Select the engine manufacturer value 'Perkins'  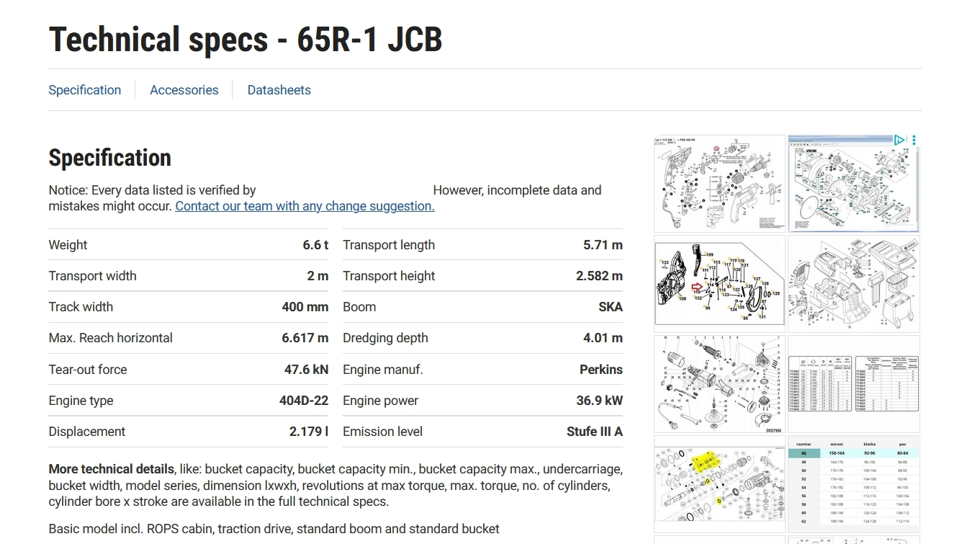point(601,370)
